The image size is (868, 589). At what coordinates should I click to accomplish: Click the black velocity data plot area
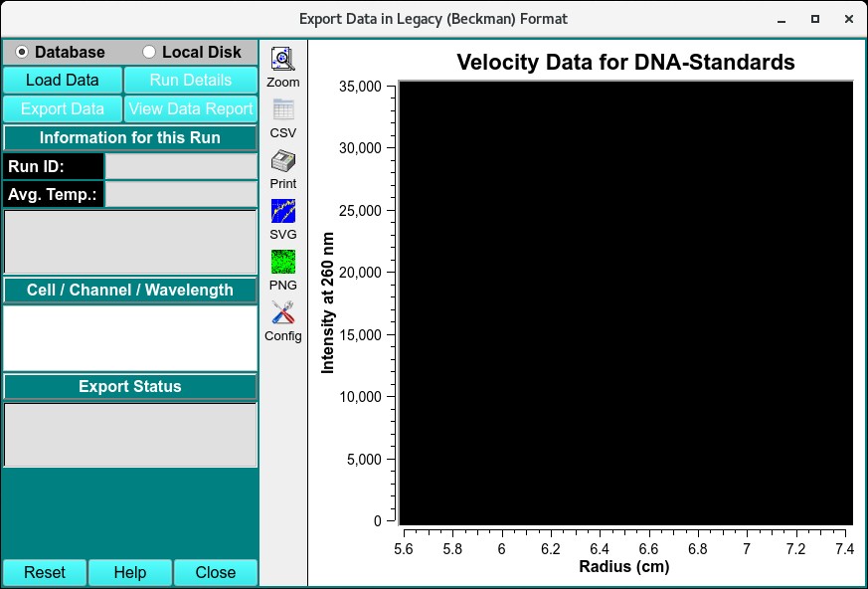625,302
